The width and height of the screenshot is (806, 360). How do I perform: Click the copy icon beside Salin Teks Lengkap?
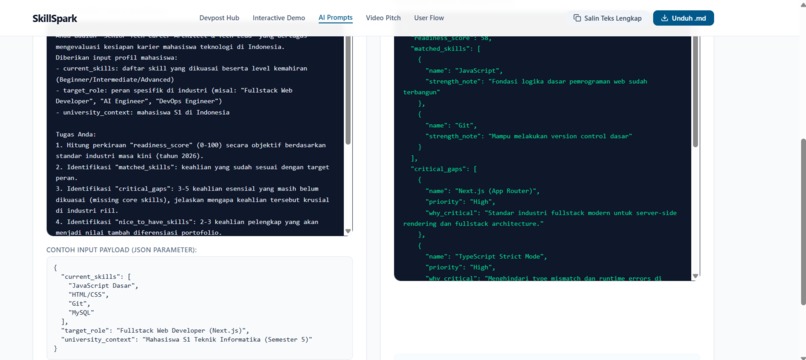[577, 18]
